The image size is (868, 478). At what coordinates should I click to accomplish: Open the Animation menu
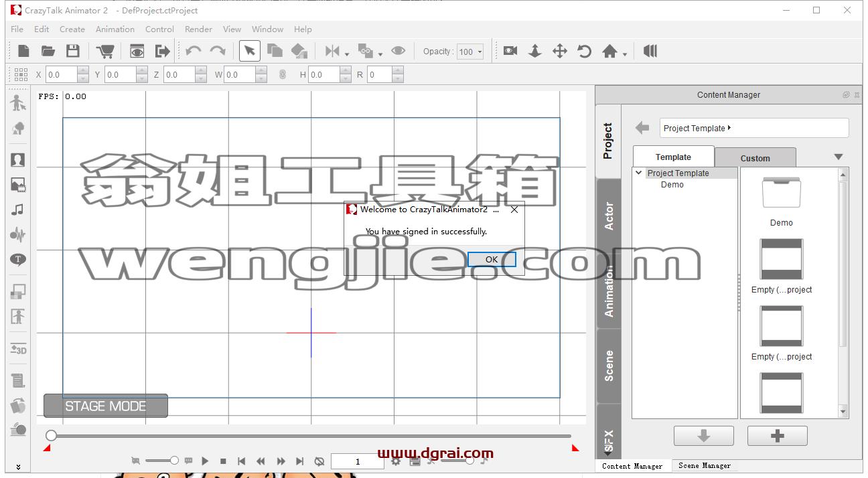pyautogui.click(x=115, y=29)
